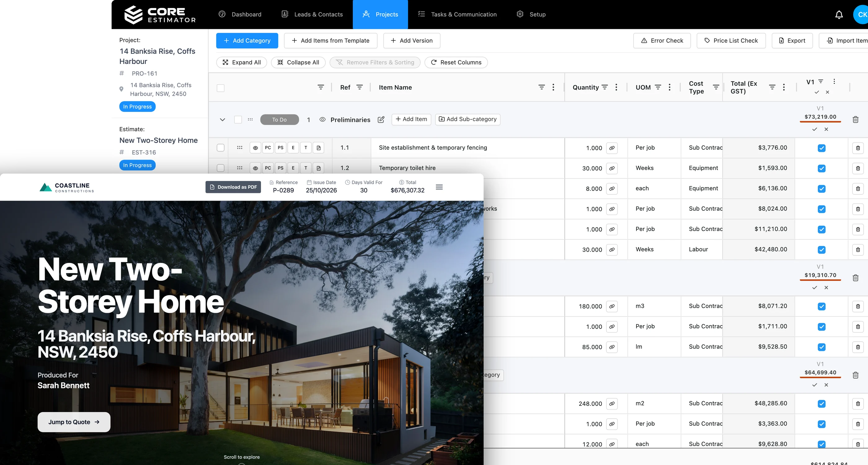Collapse All categories

[298, 62]
